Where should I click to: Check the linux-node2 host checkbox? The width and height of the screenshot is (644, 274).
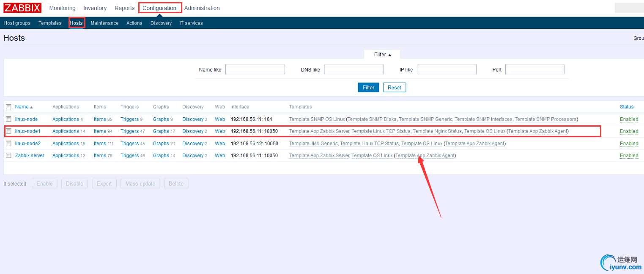[x=8, y=143]
